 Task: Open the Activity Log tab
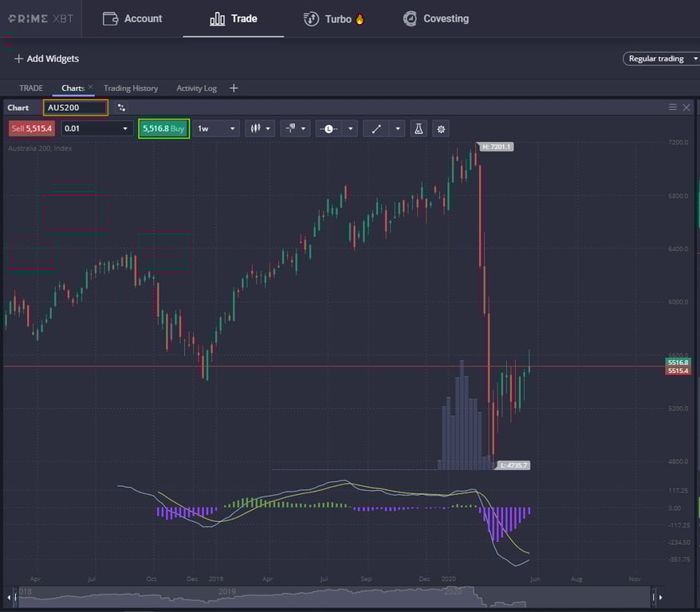(x=196, y=88)
